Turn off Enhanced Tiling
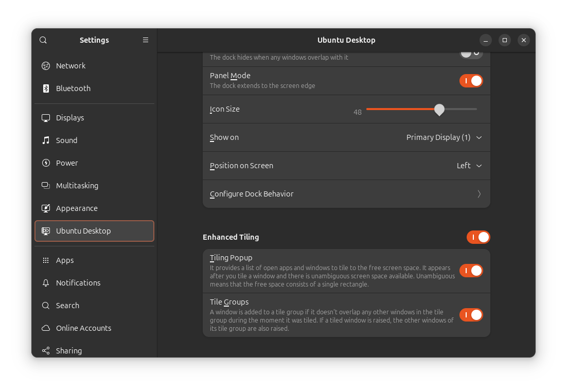 click(x=478, y=237)
